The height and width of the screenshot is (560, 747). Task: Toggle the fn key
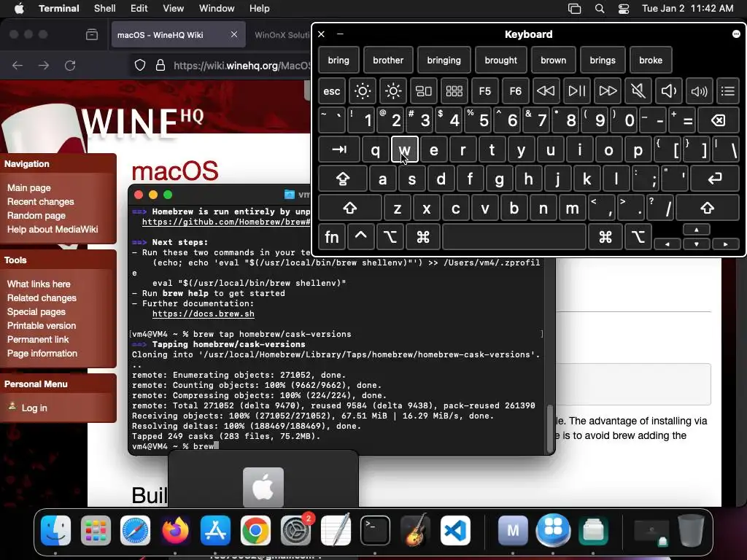[x=332, y=237]
